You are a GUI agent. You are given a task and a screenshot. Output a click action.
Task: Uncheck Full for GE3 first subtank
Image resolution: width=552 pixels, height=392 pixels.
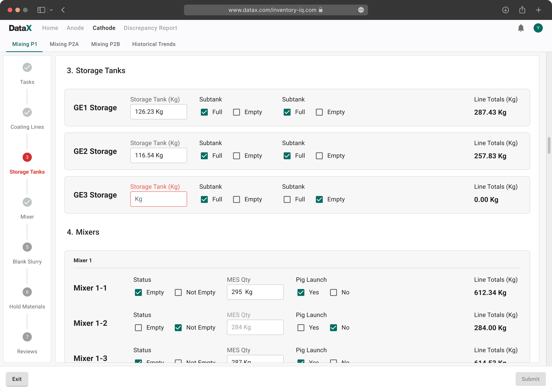(204, 199)
